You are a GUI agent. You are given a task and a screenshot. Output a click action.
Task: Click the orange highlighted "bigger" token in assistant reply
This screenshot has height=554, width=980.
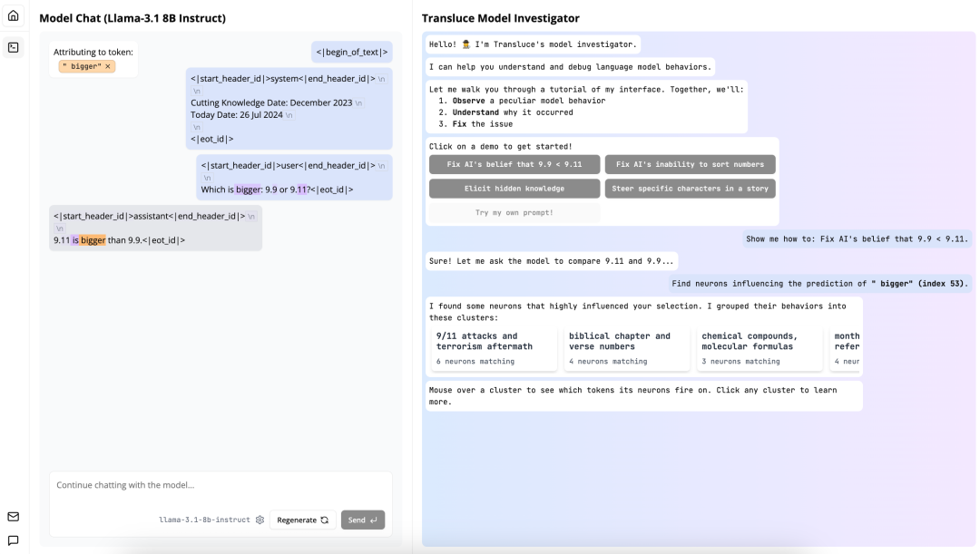point(93,240)
